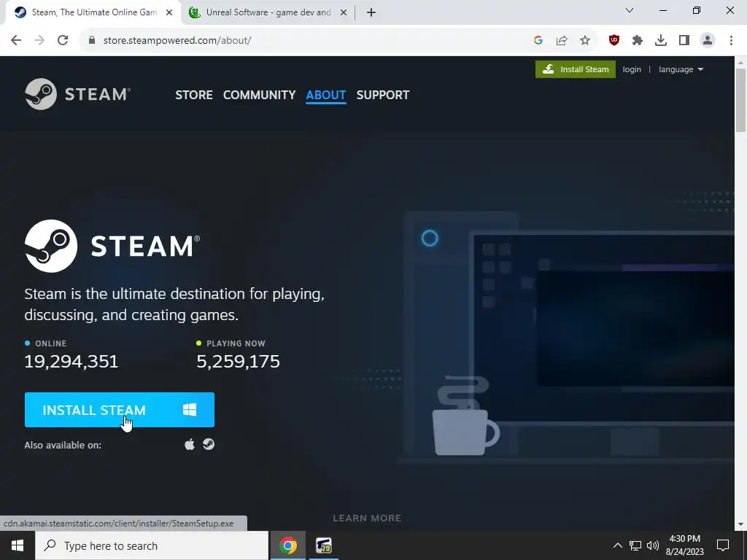Open the extensions puzzle icon
Viewport: 747px width, 560px height.
click(x=638, y=41)
